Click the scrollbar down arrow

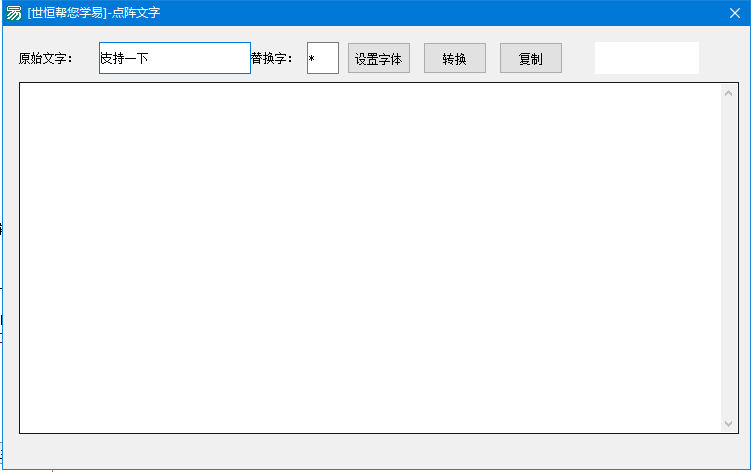[x=729, y=424]
